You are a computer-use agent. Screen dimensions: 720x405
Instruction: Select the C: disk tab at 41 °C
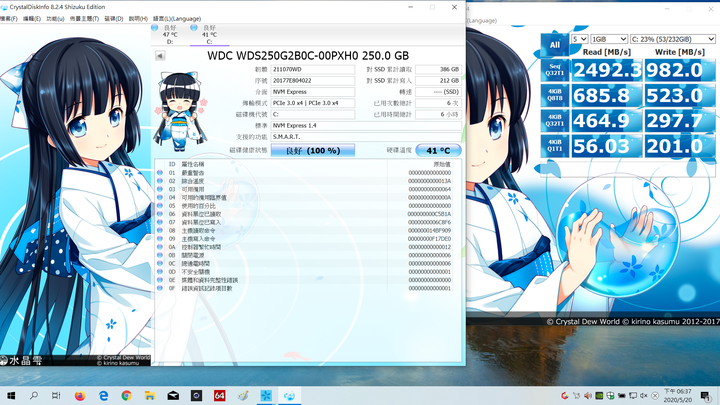pyautogui.click(x=209, y=34)
